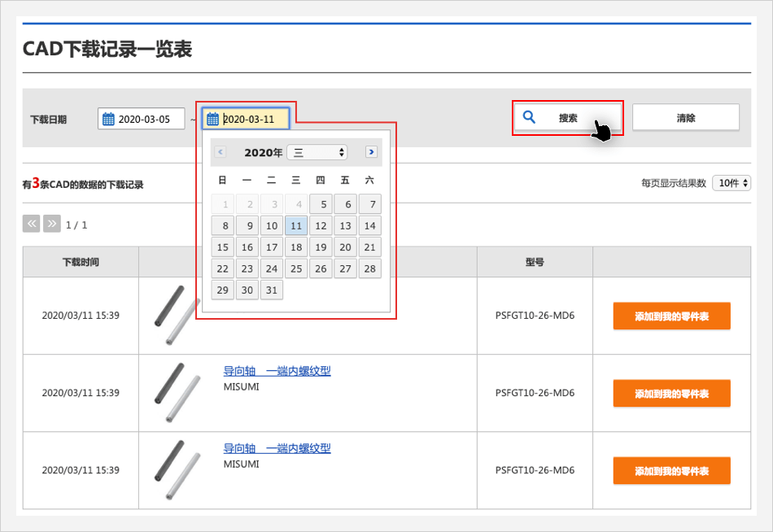Click the shaft thumbnail in third row
Screen dimensions: 773x532
(x=176, y=470)
